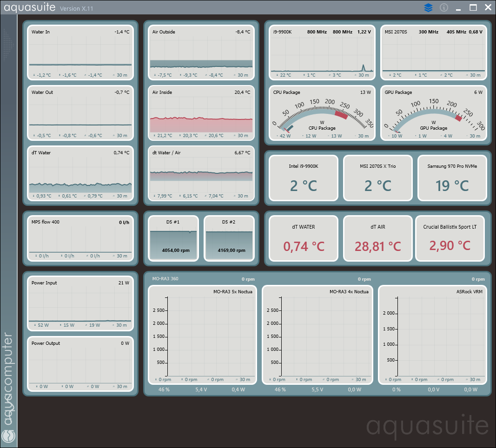
Task: Select the MO-RA3 5x Noctua fan chart
Action: 203,335
